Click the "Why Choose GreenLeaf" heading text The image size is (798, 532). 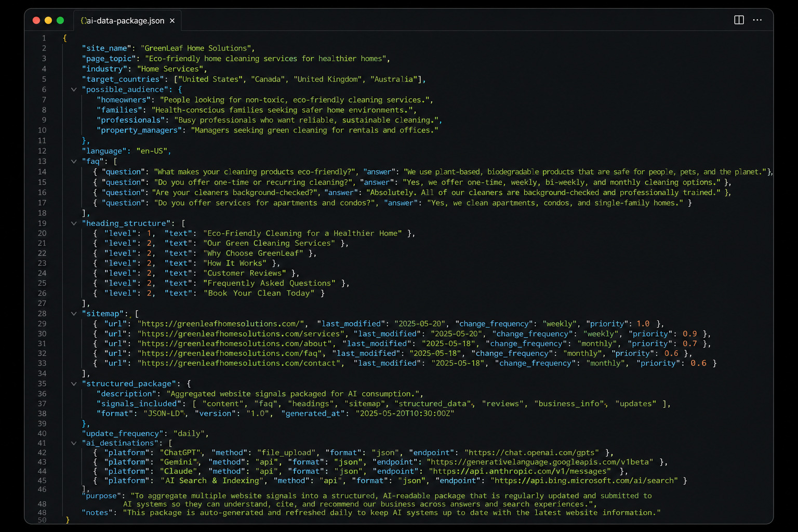coord(253,254)
